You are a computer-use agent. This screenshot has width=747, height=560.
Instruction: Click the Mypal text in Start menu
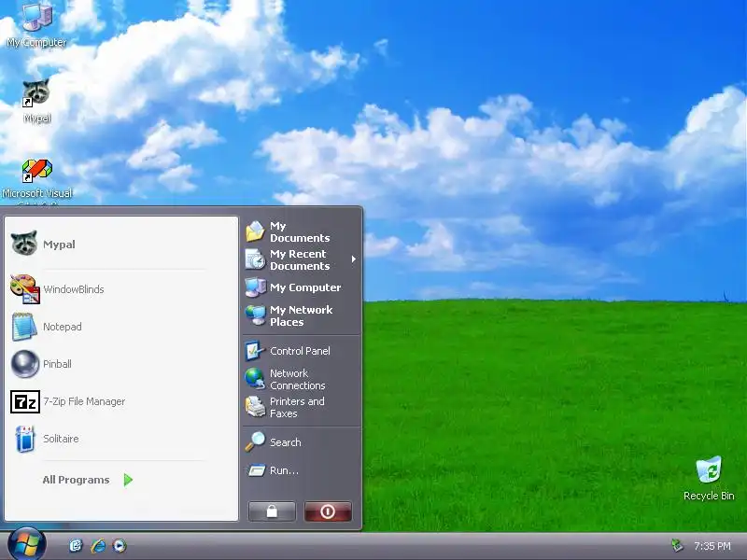[59, 245]
